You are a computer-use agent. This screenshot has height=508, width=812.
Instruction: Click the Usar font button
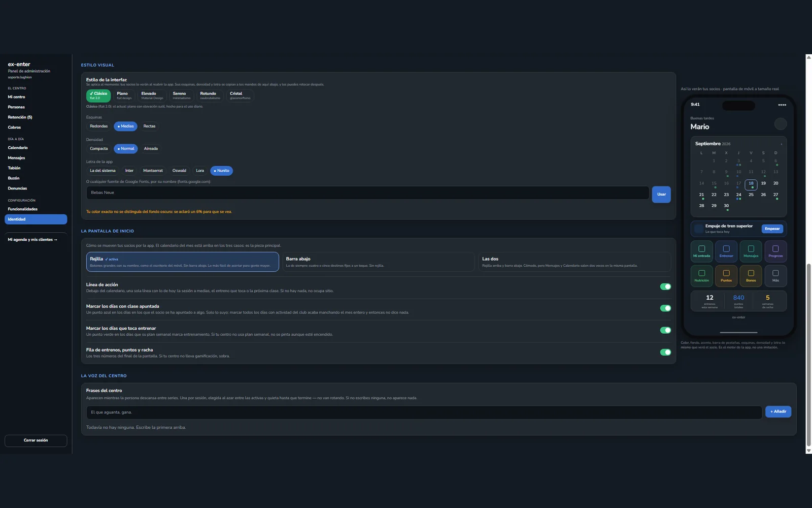click(661, 194)
